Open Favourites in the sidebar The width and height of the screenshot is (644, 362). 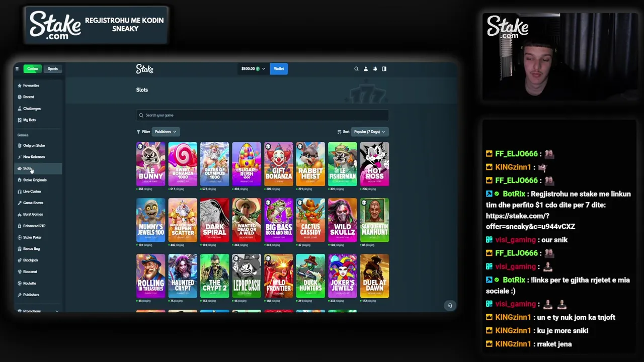38,85
